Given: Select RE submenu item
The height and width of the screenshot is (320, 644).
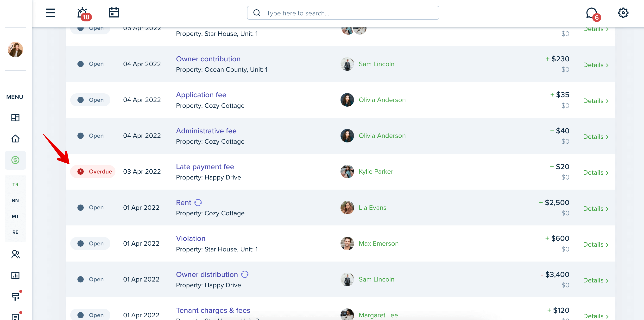Looking at the screenshot, I should point(15,232).
